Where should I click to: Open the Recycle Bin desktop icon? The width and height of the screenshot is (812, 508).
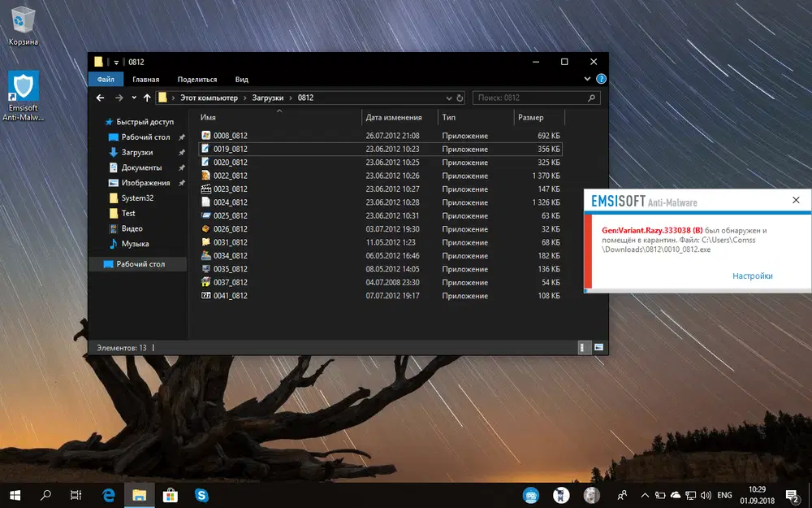point(23,26)
